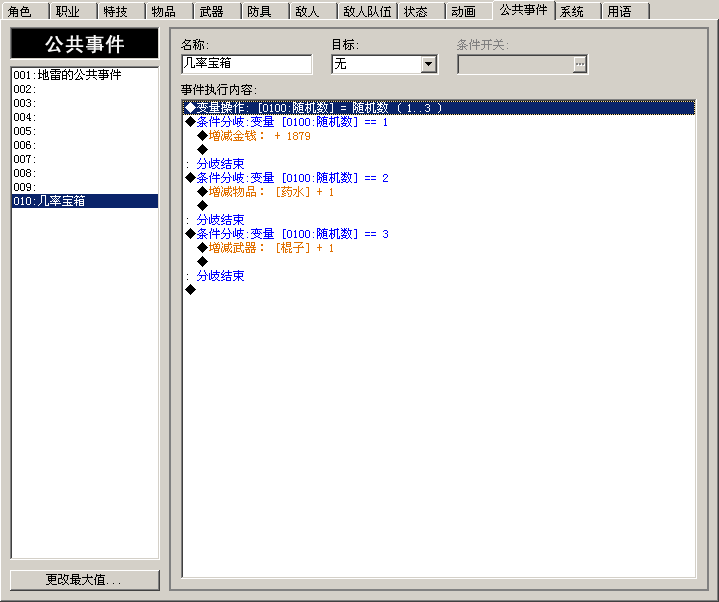Select the 增减武器 [棍子] + 1 command

pyautogui.click(x=439, y=248)
